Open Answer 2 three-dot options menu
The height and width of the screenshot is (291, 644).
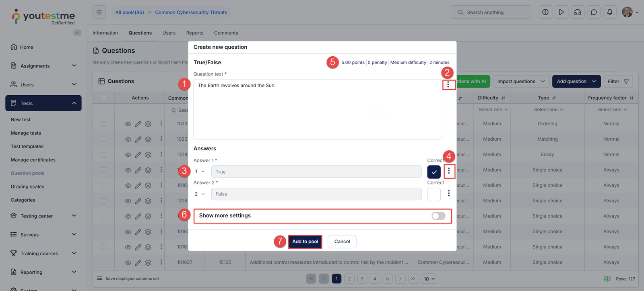tap(449, 193)
